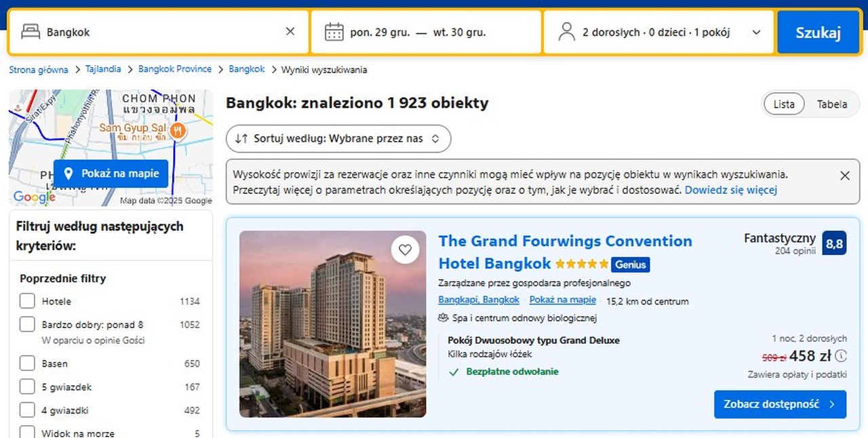Click the person icon in the occupancy field
Screen dimensions: 868x438
566,31
